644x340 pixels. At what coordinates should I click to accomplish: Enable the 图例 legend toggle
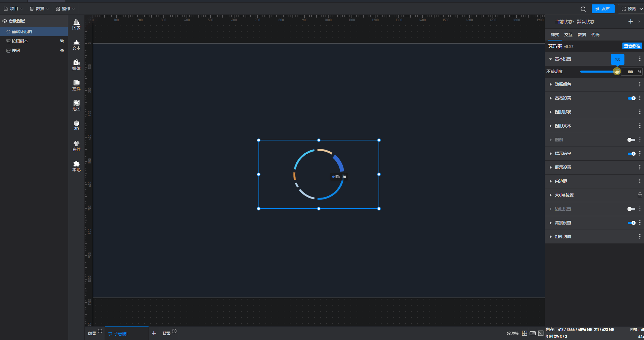coord(631,140)
